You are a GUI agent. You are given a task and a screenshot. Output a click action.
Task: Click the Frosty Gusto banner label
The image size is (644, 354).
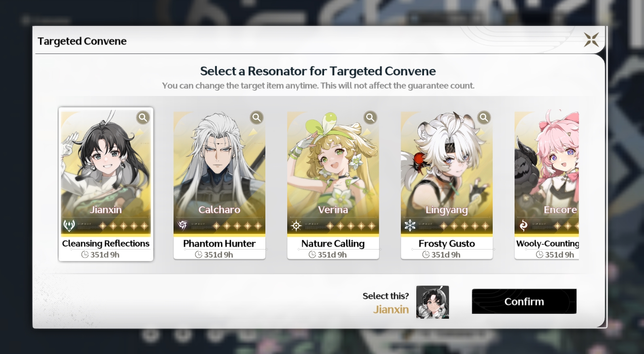coord(447,243)
